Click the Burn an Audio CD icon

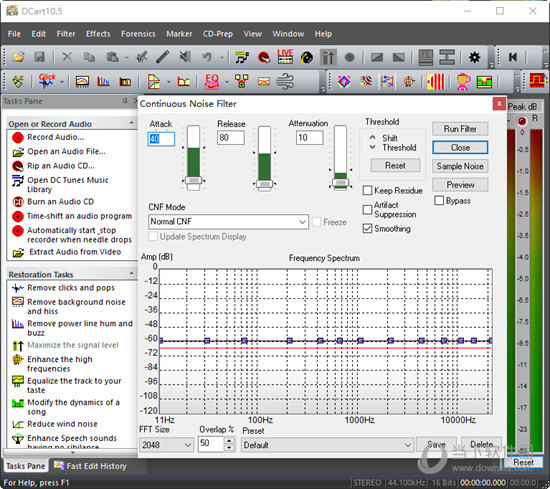pos(18,202)
